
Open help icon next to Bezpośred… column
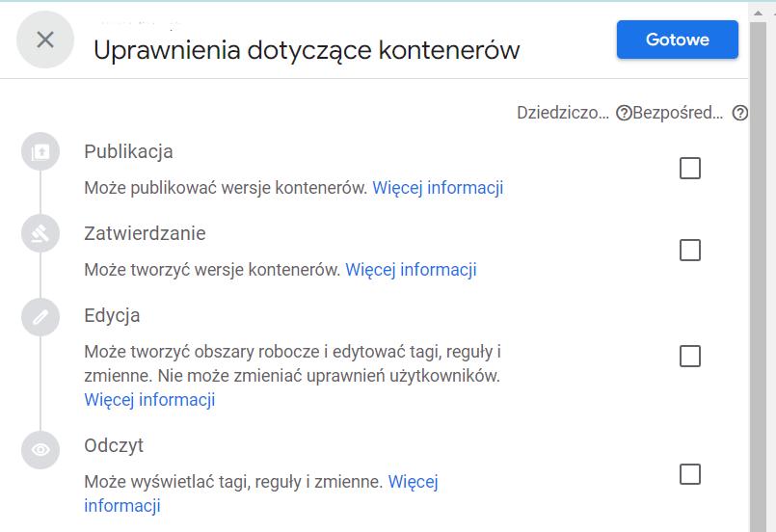[x=740, y=114]
